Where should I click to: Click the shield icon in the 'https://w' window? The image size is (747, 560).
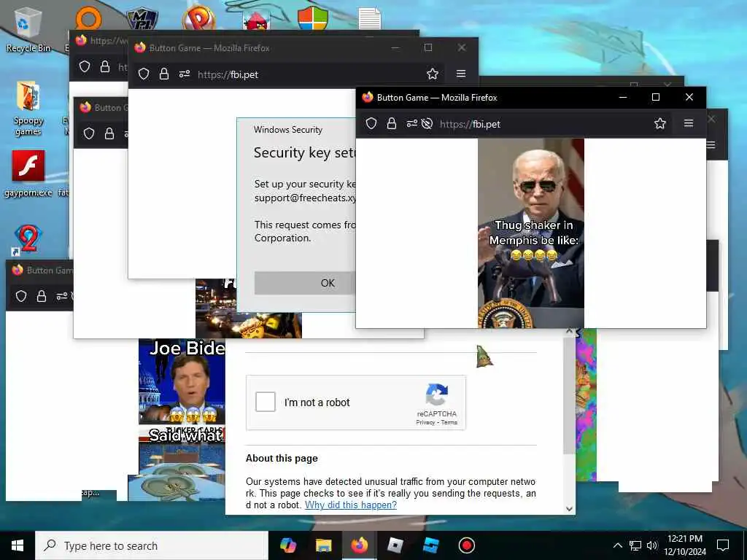85,66
